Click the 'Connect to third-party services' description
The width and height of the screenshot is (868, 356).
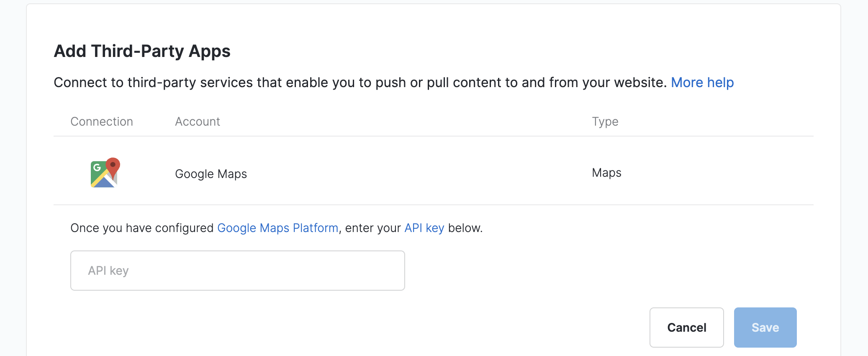pos(360,83)
